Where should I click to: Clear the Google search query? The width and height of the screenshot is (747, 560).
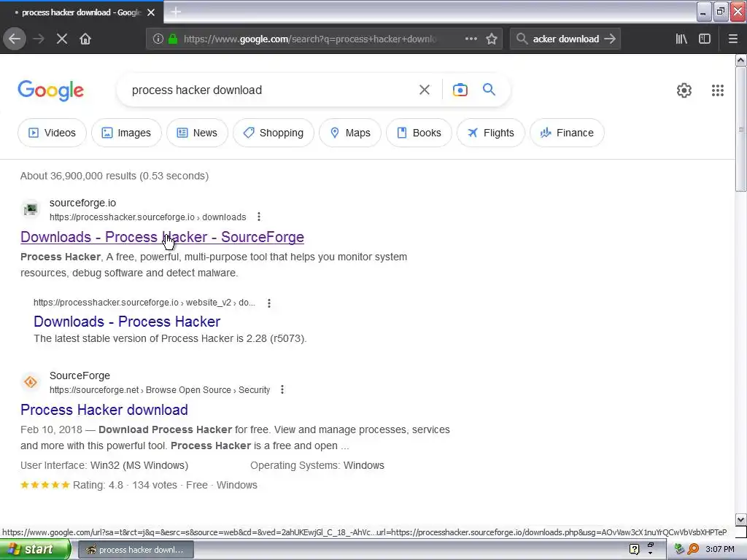(x=425, y=90)
